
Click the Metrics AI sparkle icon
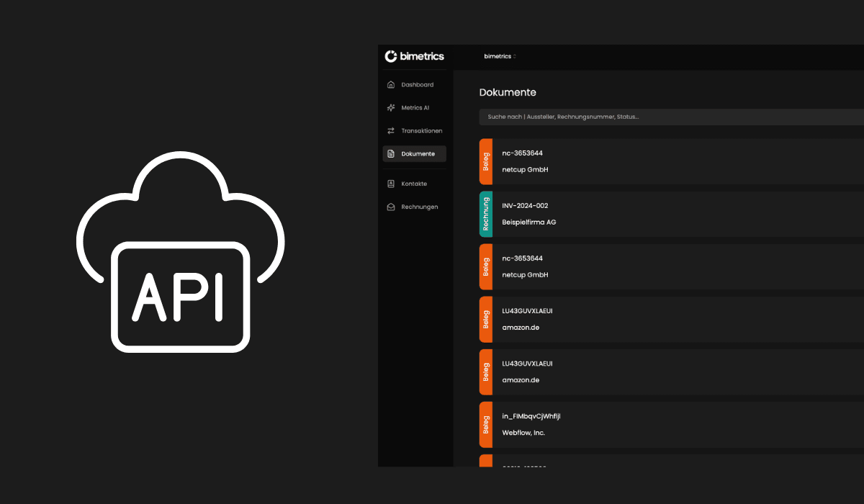(x=391, y=108)
